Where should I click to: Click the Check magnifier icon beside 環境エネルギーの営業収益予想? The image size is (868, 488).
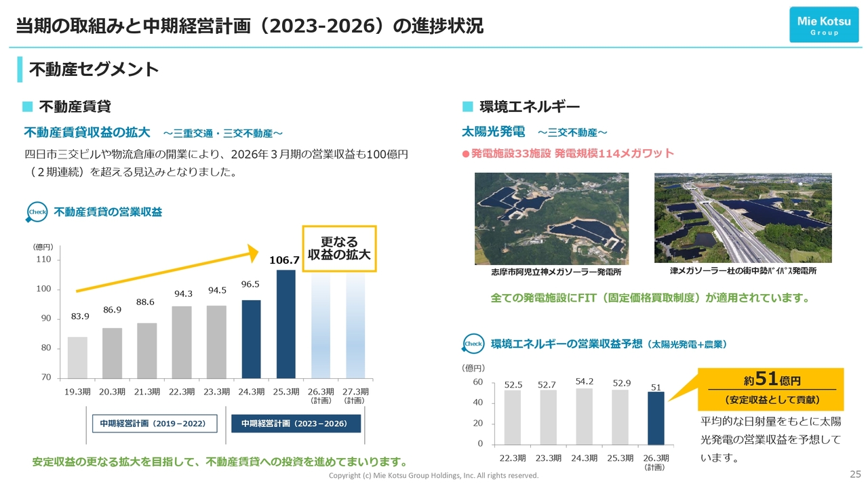click(x=473, y=344)
